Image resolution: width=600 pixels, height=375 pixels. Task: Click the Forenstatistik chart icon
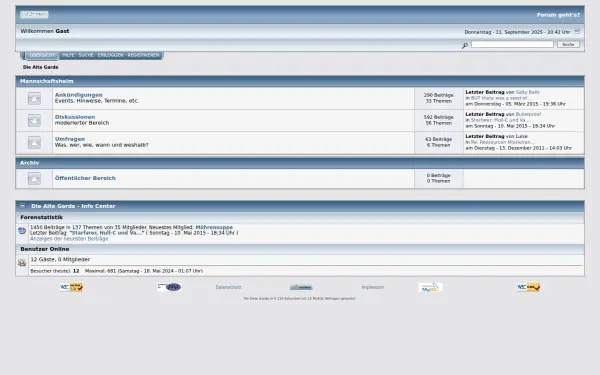22,230
